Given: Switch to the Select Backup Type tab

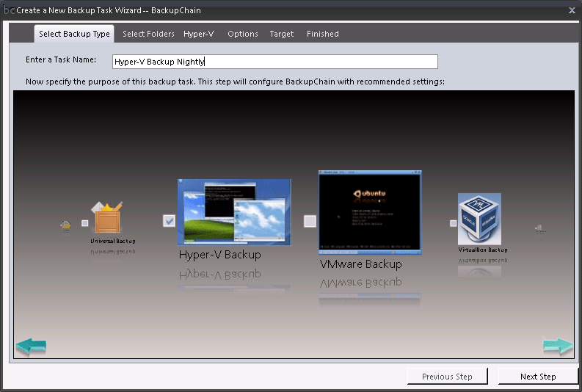Looking at the screenshot, I should [x=74, y=34].
